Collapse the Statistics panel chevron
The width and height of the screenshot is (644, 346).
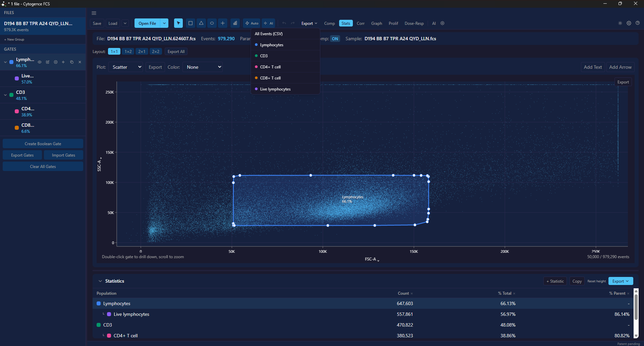pos(100,281)
